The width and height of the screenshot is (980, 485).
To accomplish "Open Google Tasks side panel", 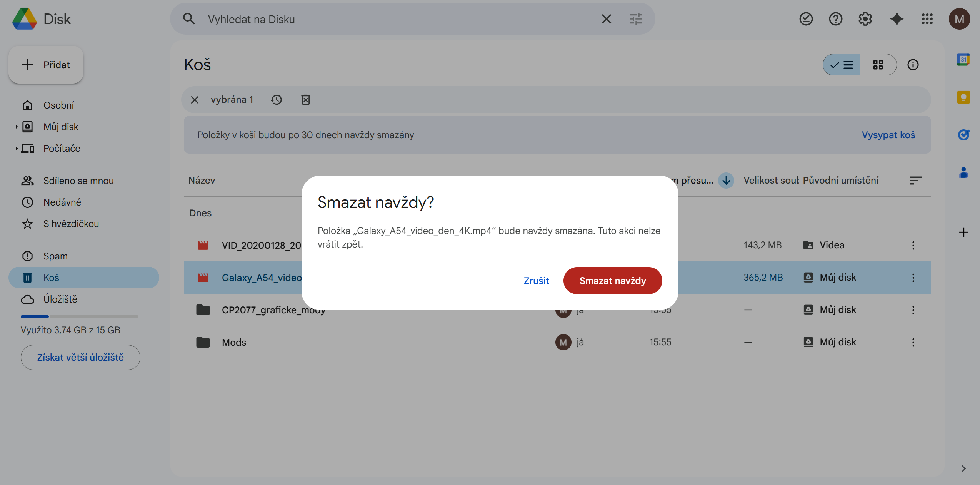I will click(x=963, y=135).
